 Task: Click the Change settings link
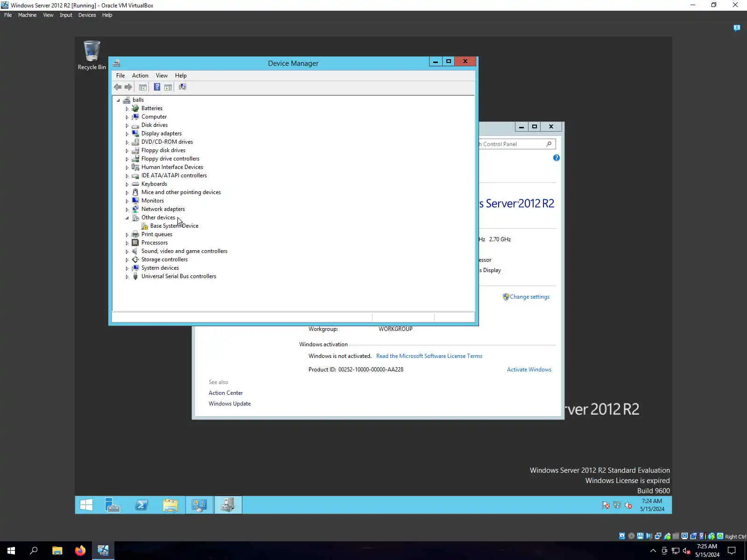click(x=529, y=297)
